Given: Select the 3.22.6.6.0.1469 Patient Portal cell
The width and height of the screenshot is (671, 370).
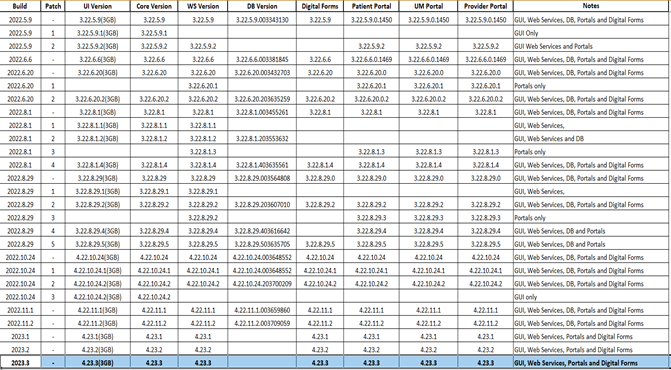Looking at the screenshot, I should pos(371,59).
